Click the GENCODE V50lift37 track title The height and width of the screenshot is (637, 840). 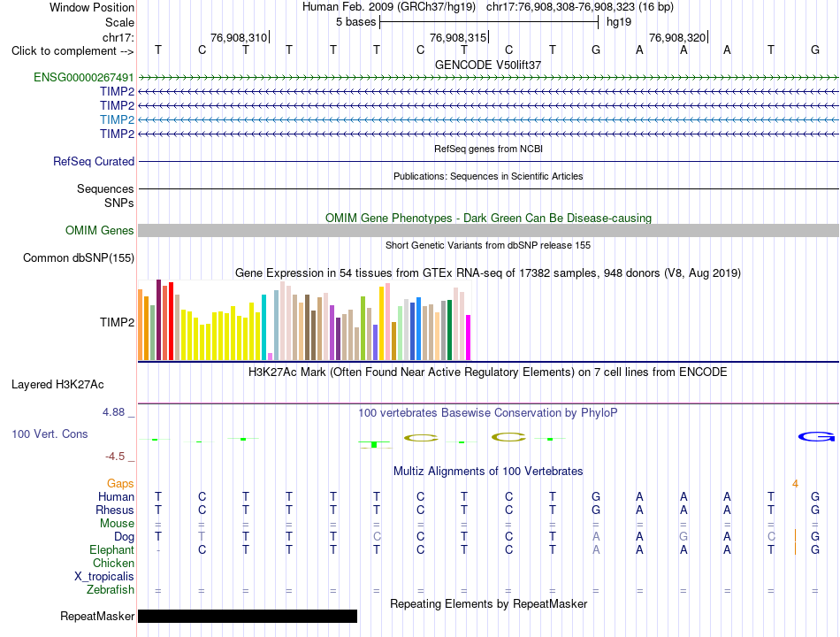[x=488, y=65]
